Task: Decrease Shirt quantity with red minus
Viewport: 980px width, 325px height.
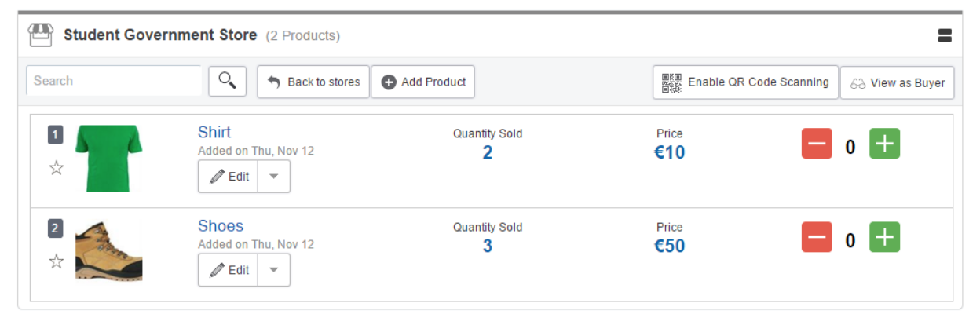Action: (x=817, y=144)
